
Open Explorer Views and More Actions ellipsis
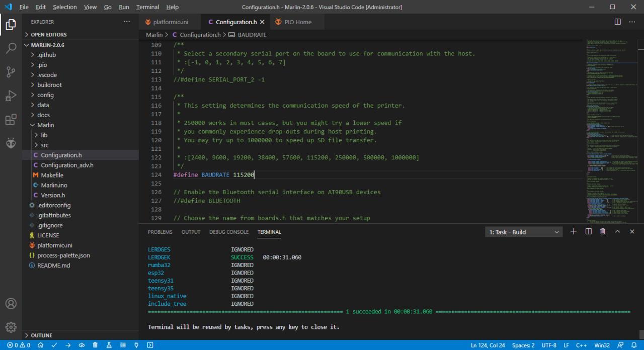coord(126,22)
